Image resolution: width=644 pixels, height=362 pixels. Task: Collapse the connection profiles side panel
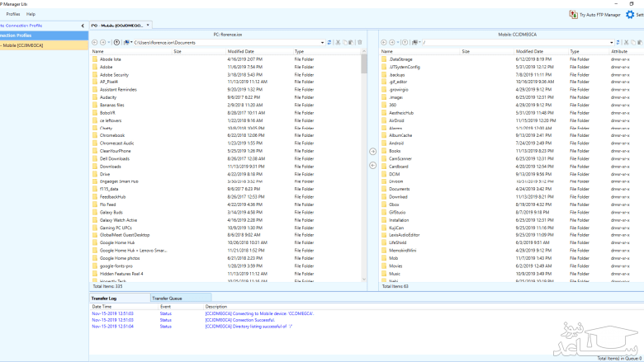coord(83,26)
